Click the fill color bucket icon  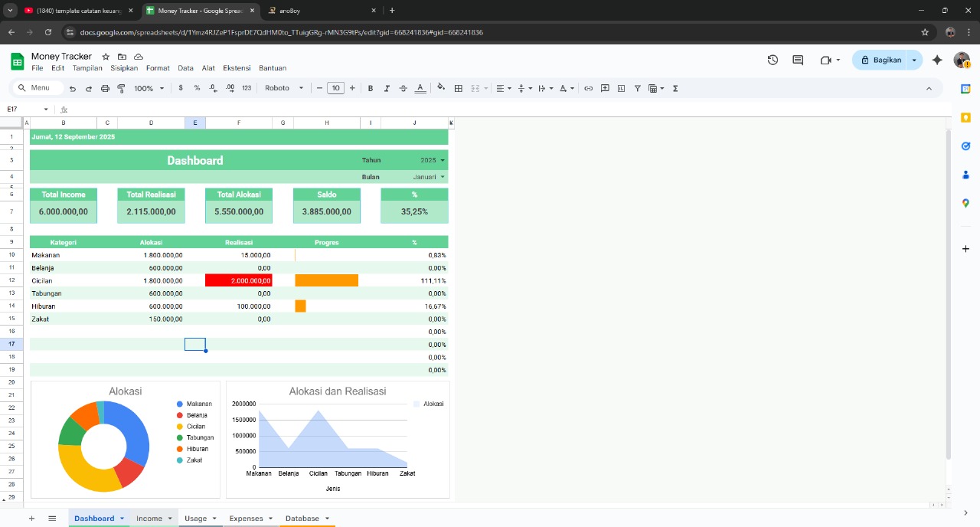click(x=441, y=88)
